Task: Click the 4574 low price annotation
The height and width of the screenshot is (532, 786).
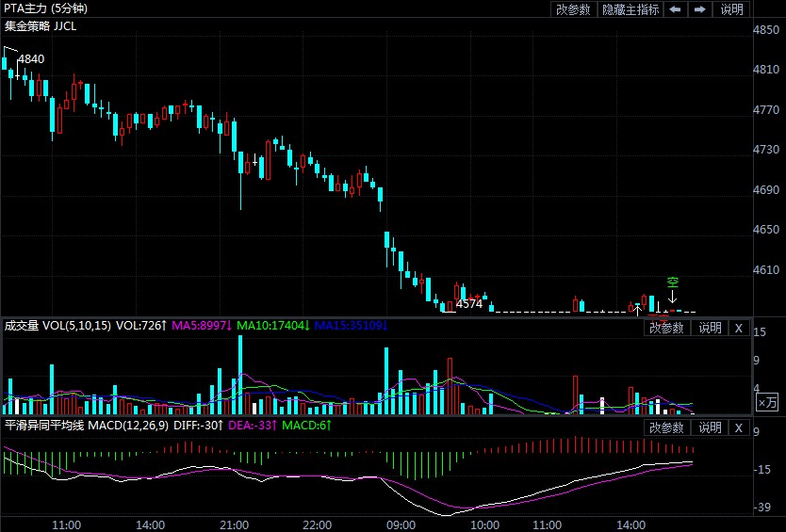Action: 469,303
